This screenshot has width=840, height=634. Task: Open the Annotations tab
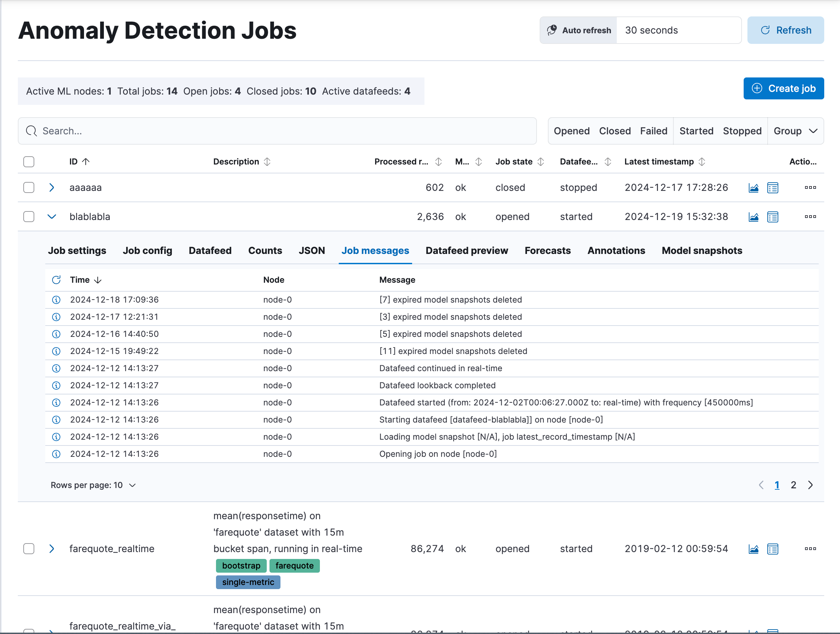coord(616,251)
